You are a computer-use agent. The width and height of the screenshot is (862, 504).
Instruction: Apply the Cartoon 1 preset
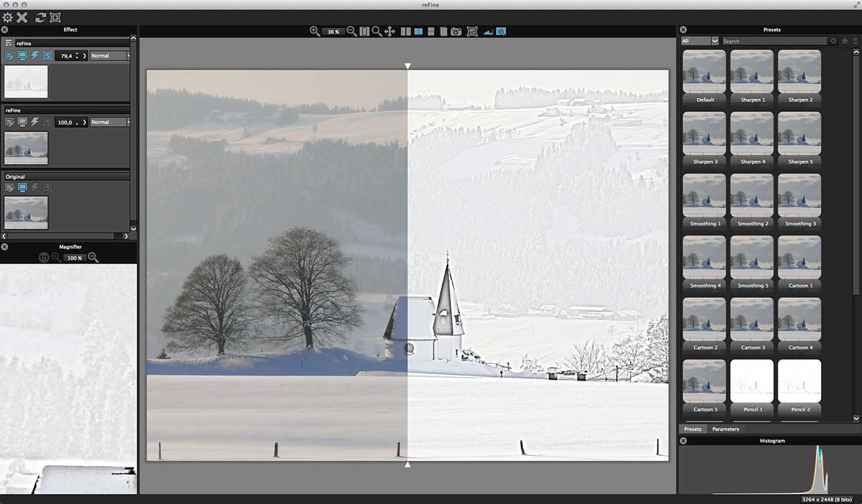tap(800, 262)
